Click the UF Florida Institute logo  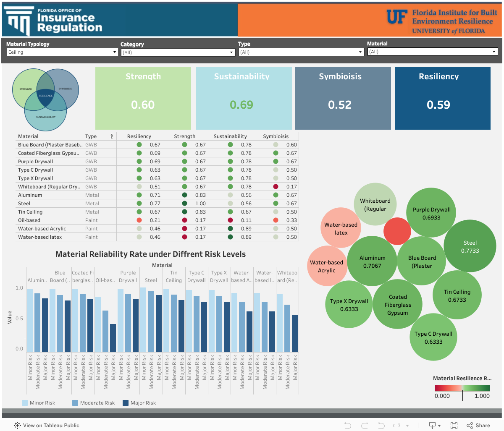tap(442, 21)
